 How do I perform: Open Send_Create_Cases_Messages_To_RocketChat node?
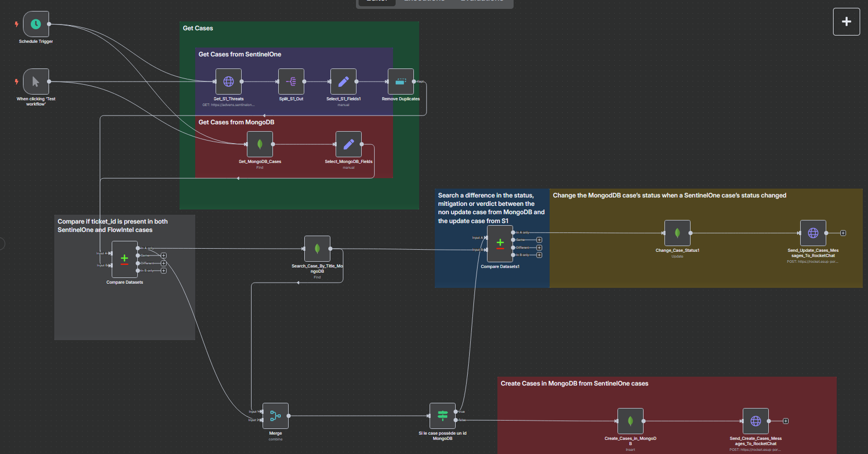click(756, 421)
